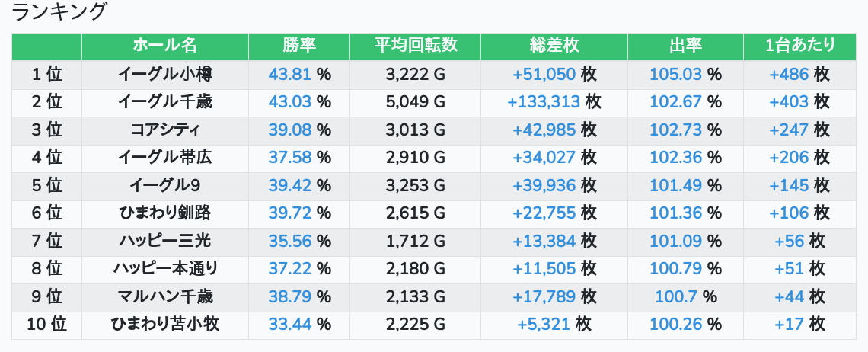
Task: Click the ホール名 column header
Action: (x=165, y=46)
